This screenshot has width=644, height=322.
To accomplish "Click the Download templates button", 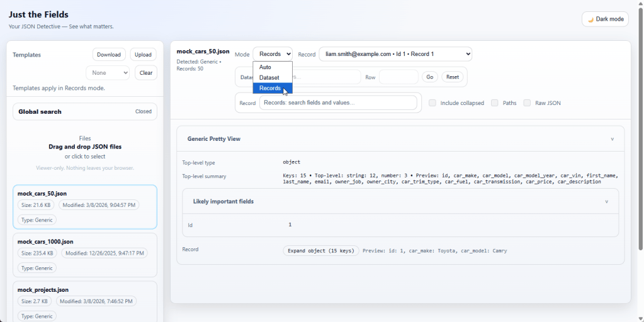I will tap(109, 55).
